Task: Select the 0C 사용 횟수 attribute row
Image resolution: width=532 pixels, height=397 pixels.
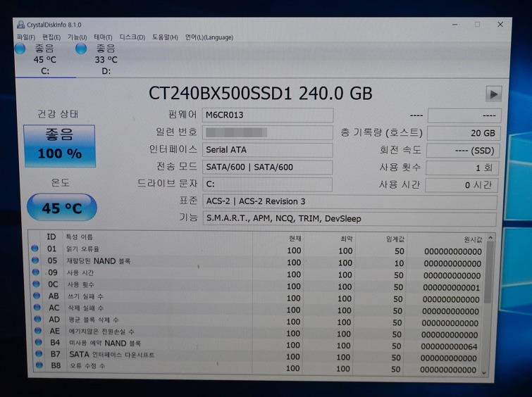Action: tap(257, 286)
